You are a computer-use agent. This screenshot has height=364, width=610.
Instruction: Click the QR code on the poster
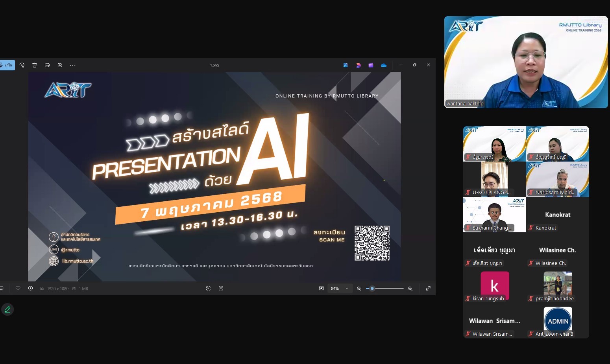(372, 243)
